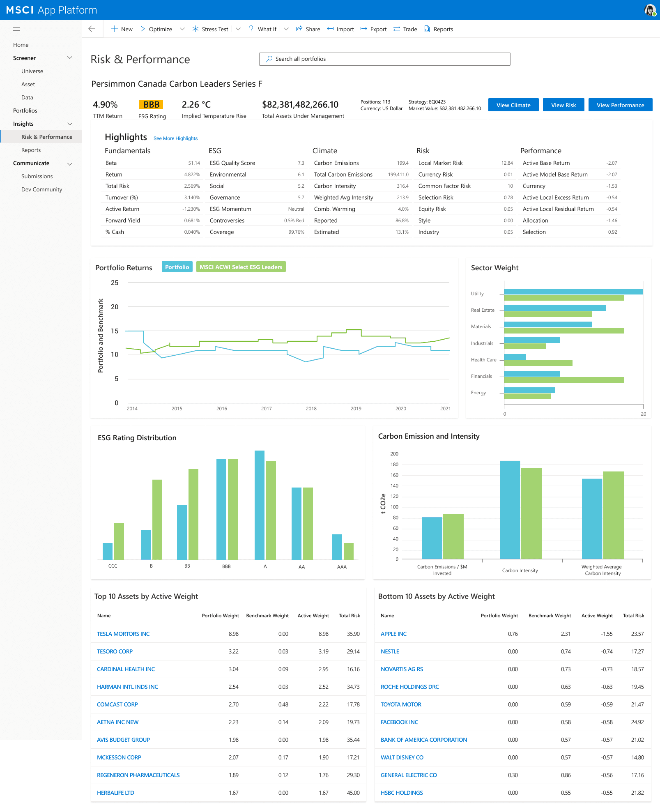Image resolution: width=660 pixels, height=812 pixels.
Task: Toggle MSCI ACWI Select ESG Leaders legend
Action: click(241, 267)
